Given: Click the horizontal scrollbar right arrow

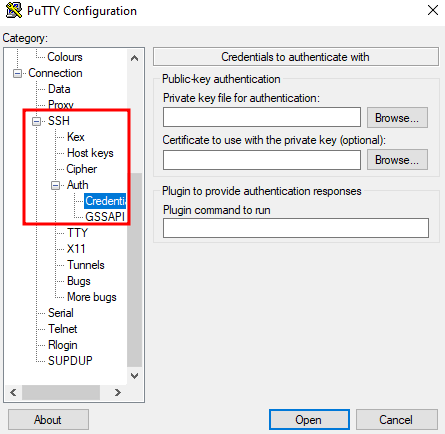Looking at the screenshot, I should [118, 392].
